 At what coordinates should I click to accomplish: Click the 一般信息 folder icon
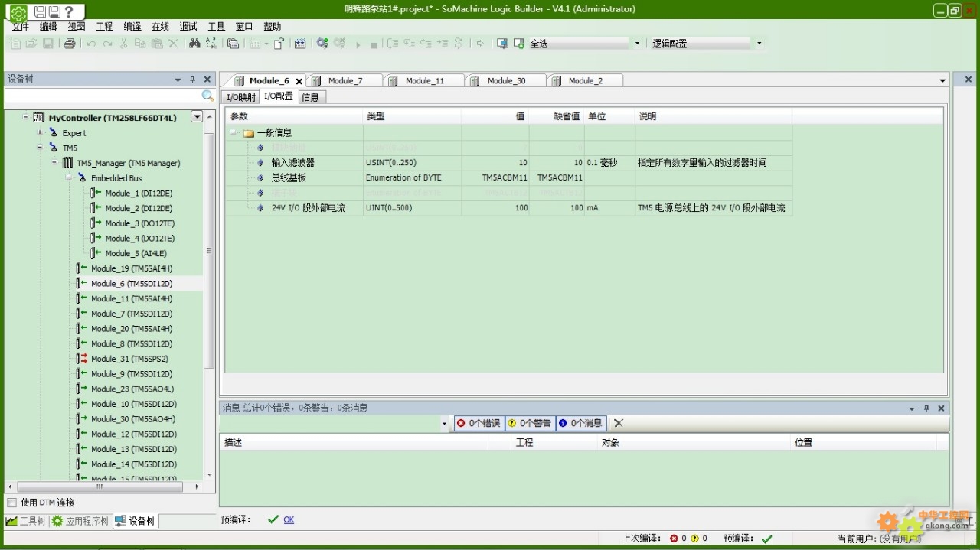[248, 133]
